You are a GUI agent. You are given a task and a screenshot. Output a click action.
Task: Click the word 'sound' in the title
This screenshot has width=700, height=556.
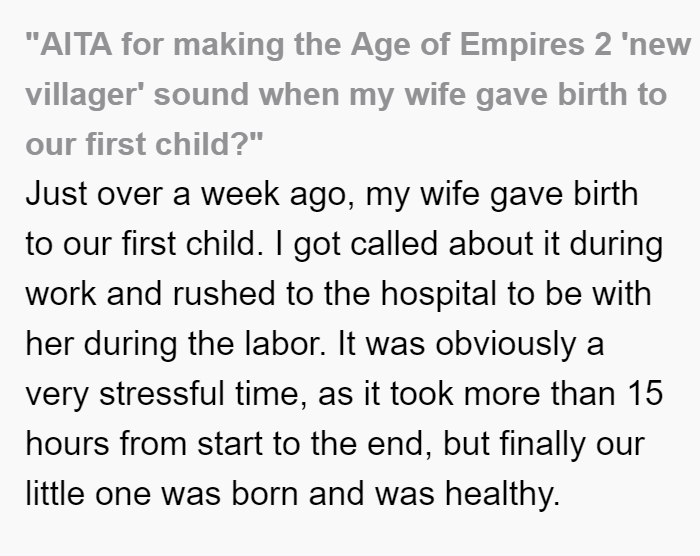[x=201, y=95]
